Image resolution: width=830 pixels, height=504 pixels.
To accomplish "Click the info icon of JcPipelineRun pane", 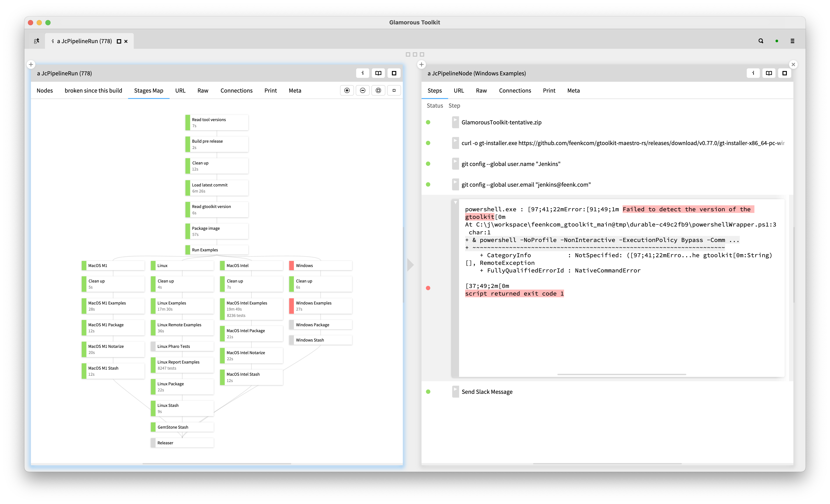I will tap(362, 73).
